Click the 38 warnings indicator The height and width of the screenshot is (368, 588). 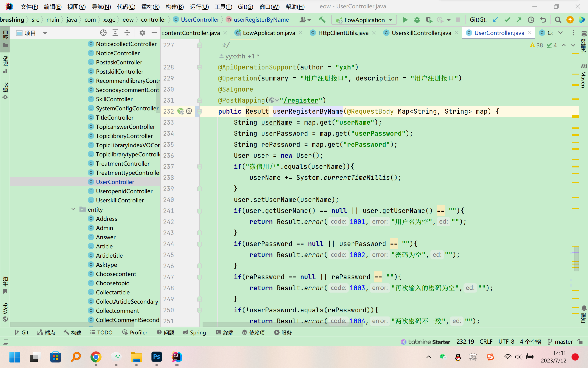click(x=536, y=45)
